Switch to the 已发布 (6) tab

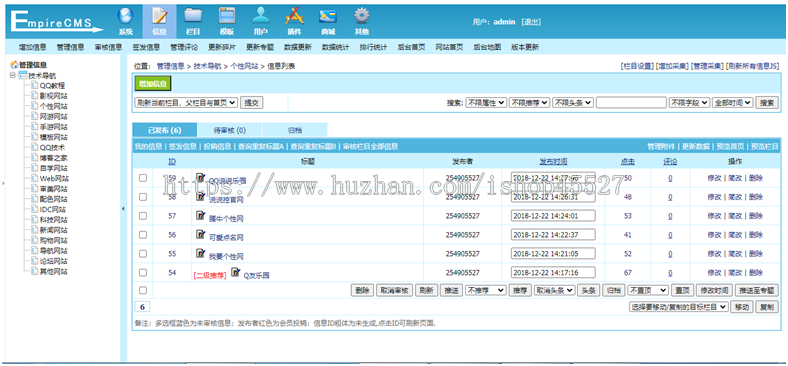tap(164, 130)
